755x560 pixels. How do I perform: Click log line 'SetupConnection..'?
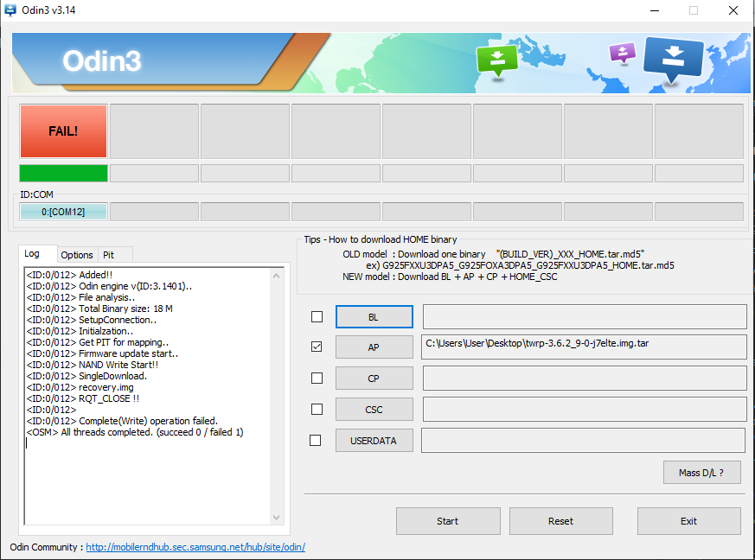point(92,320)
